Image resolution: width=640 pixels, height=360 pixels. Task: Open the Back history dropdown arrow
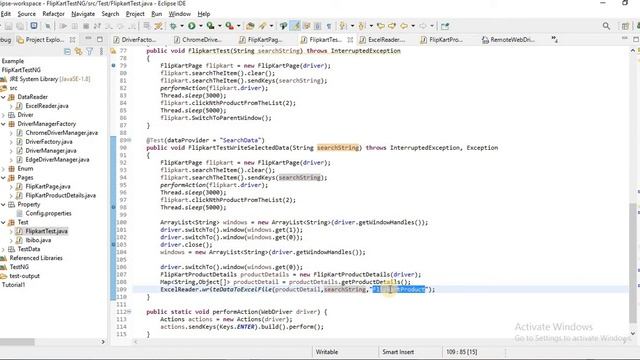(x=413, y=26)
